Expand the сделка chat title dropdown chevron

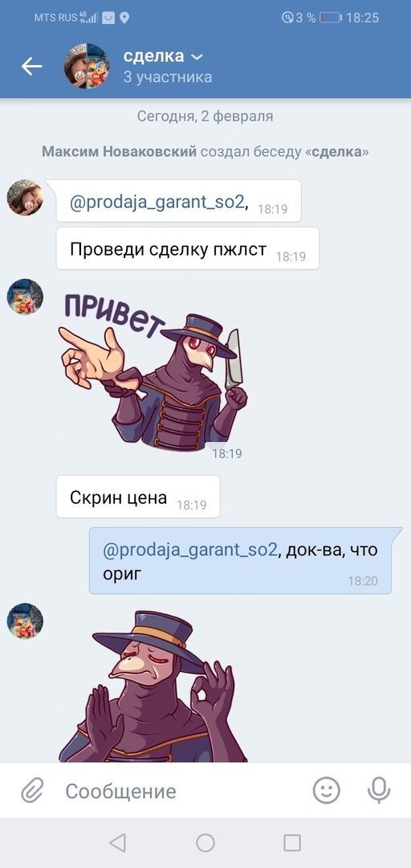pos(197,57)
